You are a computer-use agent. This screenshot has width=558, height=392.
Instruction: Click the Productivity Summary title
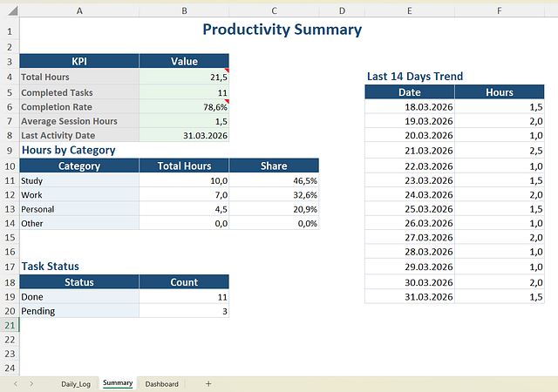point(282,29)
